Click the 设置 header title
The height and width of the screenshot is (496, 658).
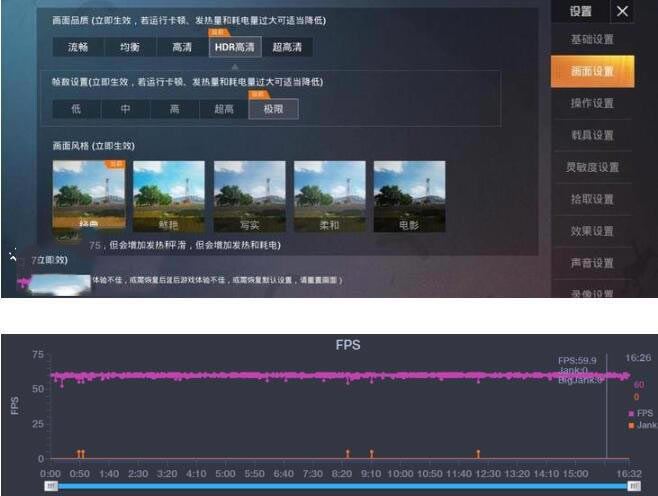pos(580,11)
